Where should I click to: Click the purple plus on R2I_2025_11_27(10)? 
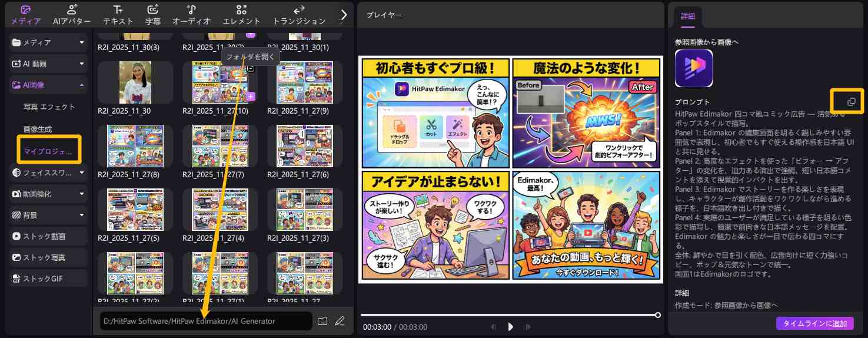(x=251, y=96)
